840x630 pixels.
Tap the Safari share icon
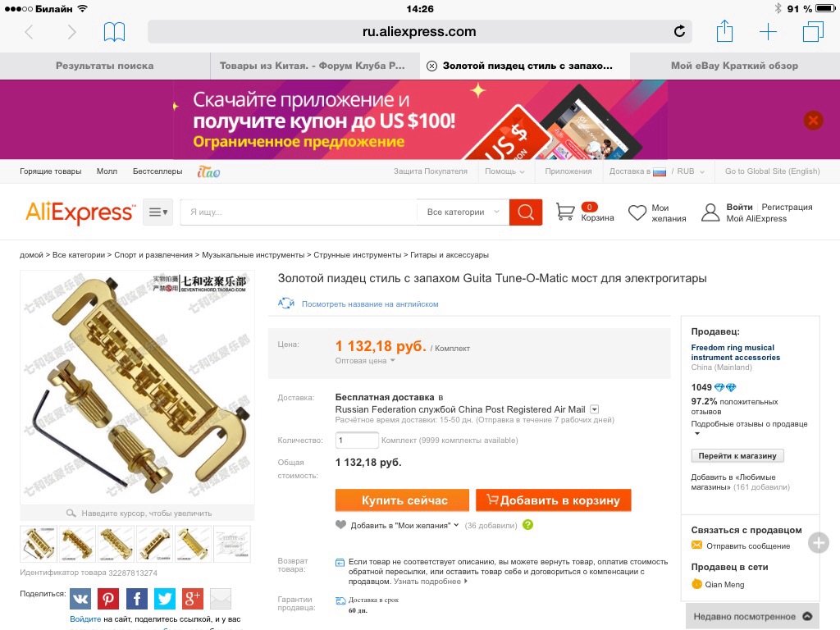click(x=724, y=31)
